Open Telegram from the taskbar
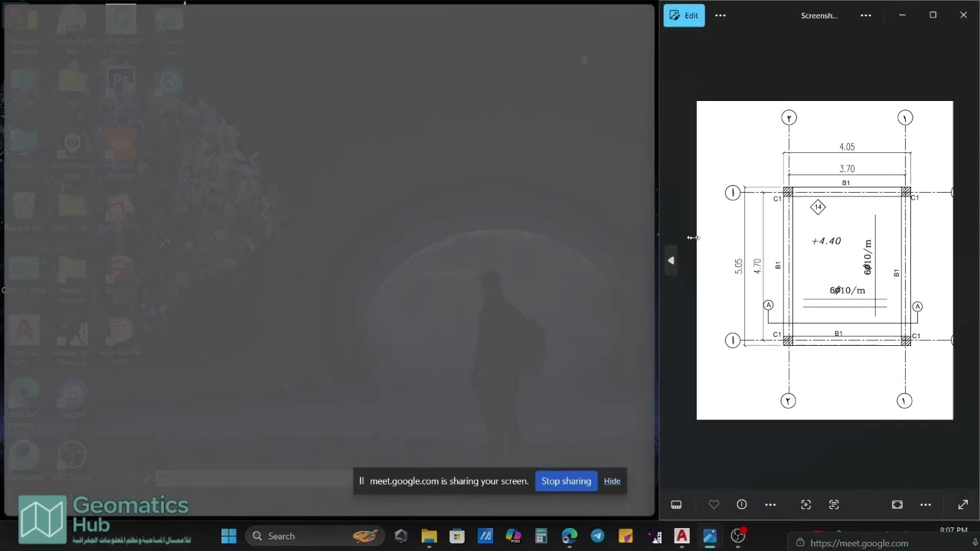 (597, 536)
